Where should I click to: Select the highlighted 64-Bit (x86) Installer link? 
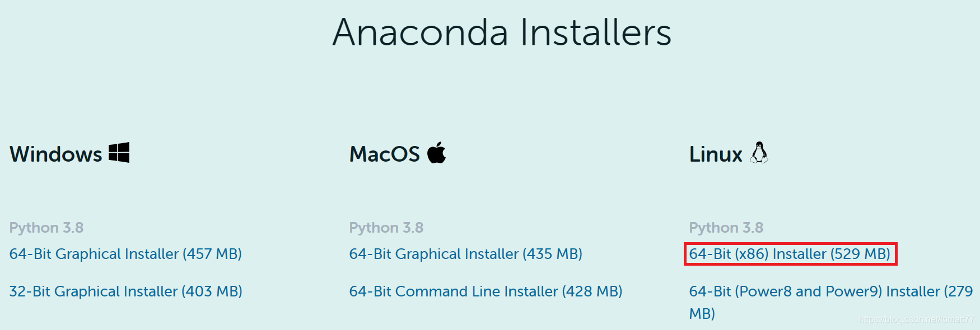tap(790, 254)
